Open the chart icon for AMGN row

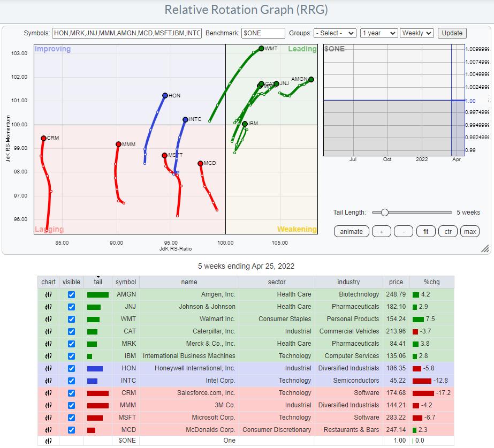tap(48, 294)
